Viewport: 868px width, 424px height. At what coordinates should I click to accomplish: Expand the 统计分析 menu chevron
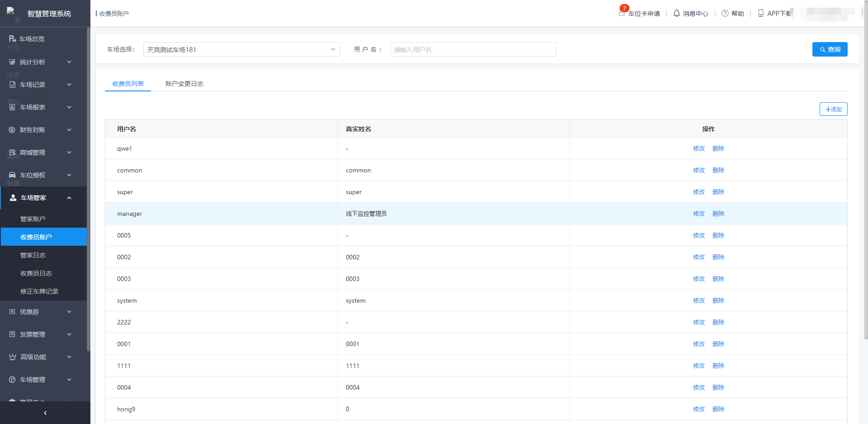click(69, 62)
